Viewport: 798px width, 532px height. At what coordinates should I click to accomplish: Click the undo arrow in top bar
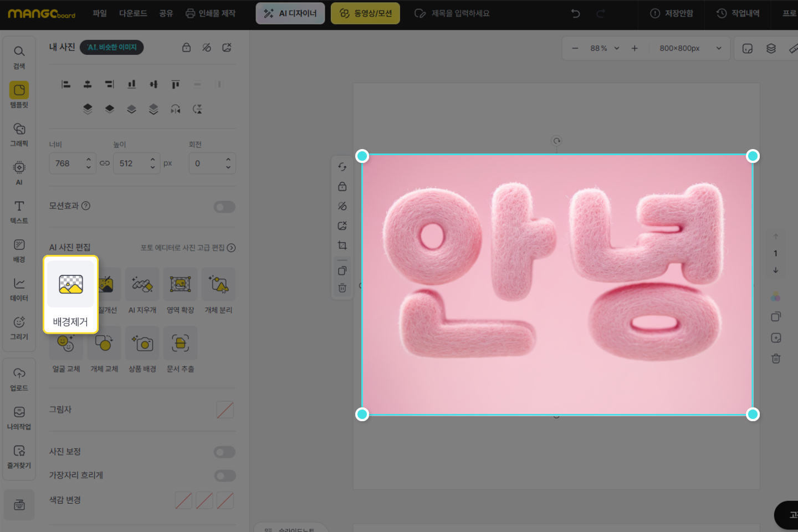pyautogui.click(x=576, y=13)
